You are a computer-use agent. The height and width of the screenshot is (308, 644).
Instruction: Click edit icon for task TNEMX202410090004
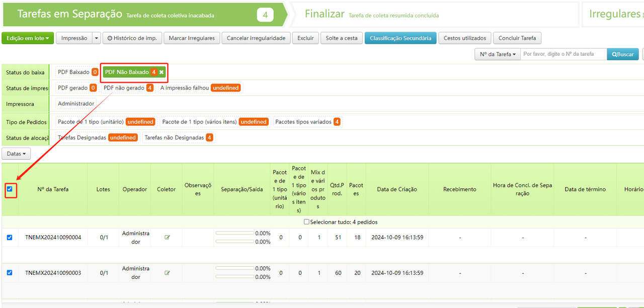(x=167, y=238)
